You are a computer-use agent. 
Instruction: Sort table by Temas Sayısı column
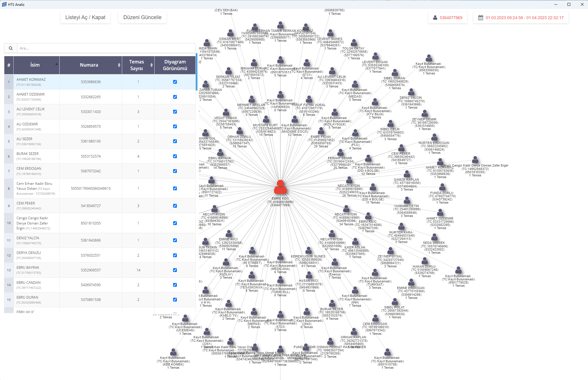pyautogui.click(x=138, y=65)
